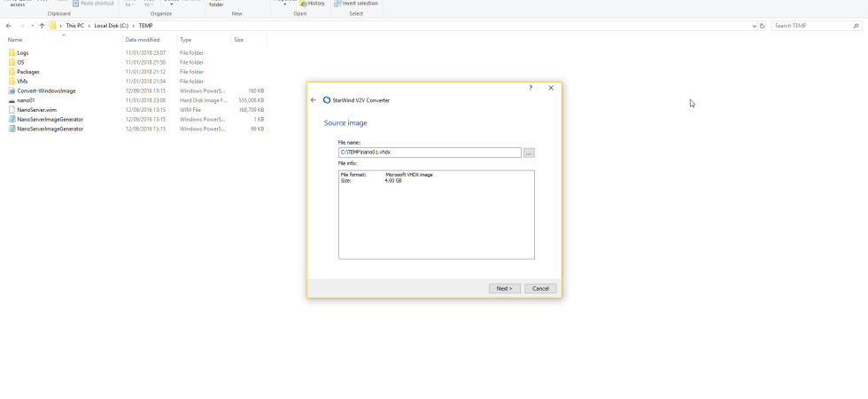Click the search magnifier icon
Image resolution: width=868 pixels, height=399 pixels.
(x=856, y=26)
